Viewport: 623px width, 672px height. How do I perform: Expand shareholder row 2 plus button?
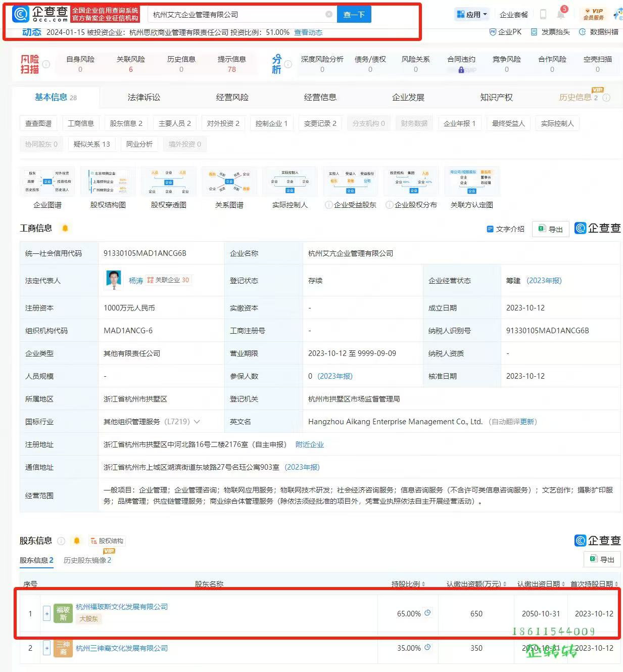pyautogui.click(x=46, y=648)
